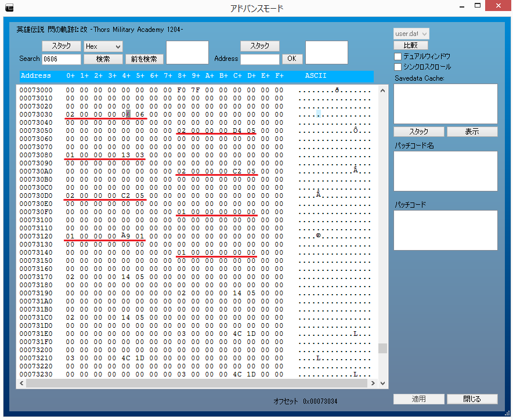
Task: Click the 比較 compare button
Action: click(x=411, y=45)
